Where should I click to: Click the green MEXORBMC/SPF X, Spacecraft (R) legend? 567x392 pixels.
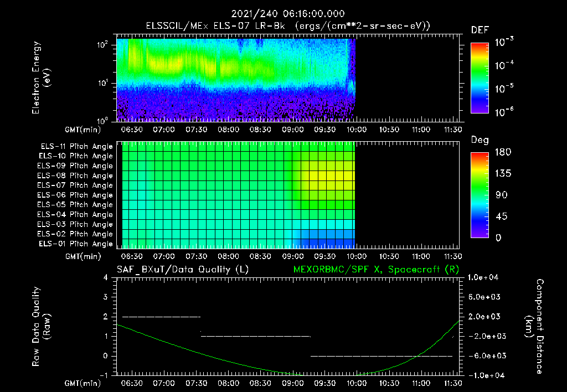(376, 270)
